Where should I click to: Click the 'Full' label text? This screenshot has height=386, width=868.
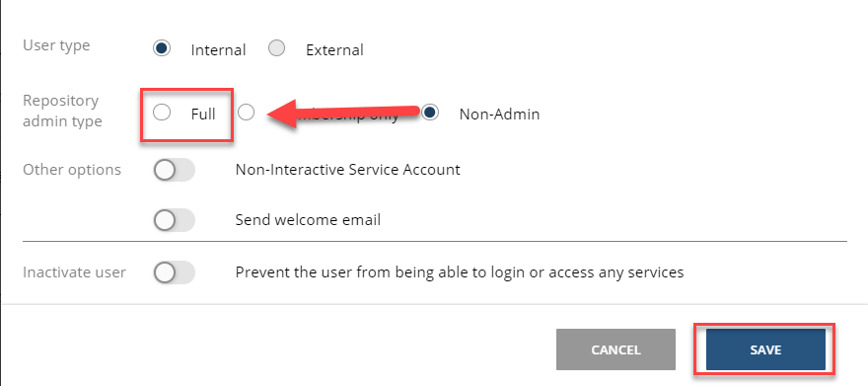203,115
